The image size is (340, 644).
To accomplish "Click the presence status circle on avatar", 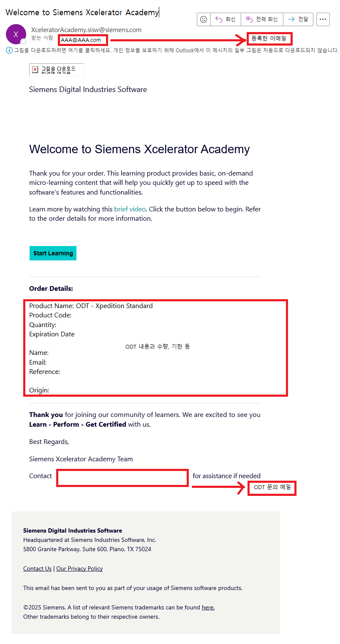I will [24, 41].
